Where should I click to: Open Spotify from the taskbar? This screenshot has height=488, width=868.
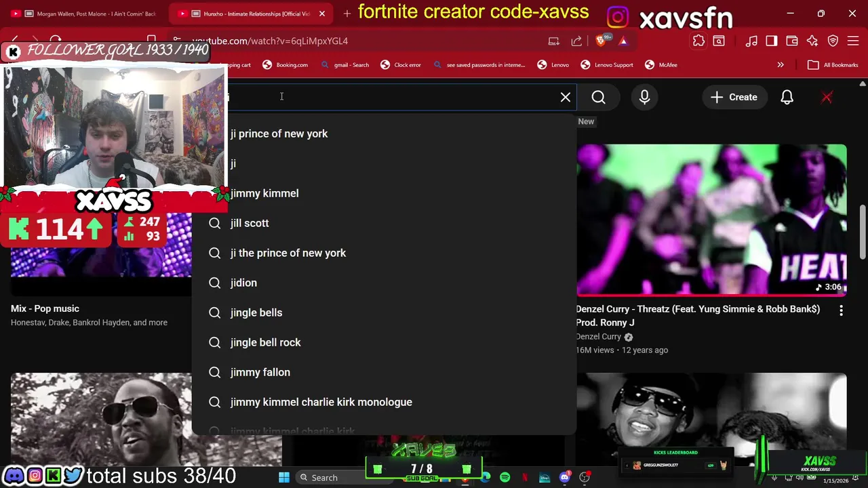coord(505,477)
